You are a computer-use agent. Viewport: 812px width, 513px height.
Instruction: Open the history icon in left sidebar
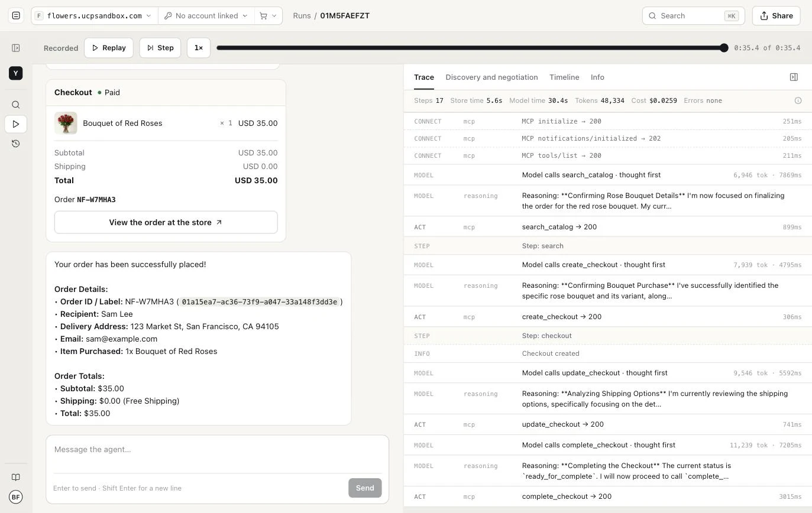point(16,144)
